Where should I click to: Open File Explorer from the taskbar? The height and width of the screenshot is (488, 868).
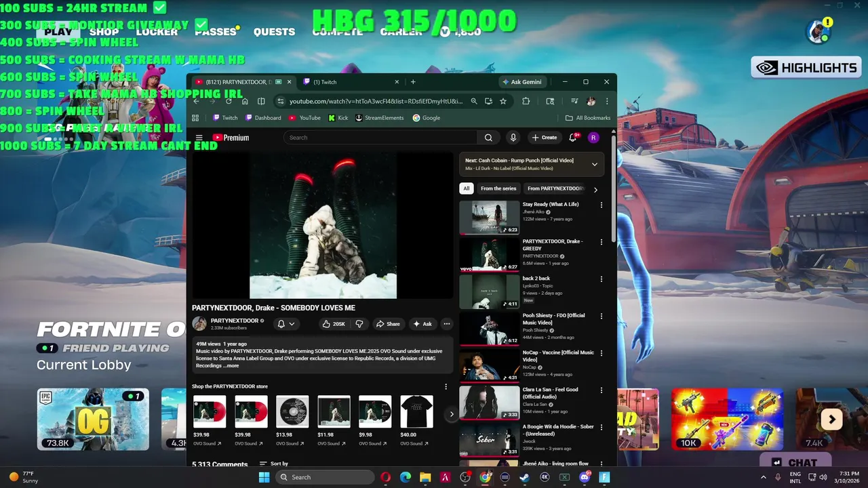point(425,477)
